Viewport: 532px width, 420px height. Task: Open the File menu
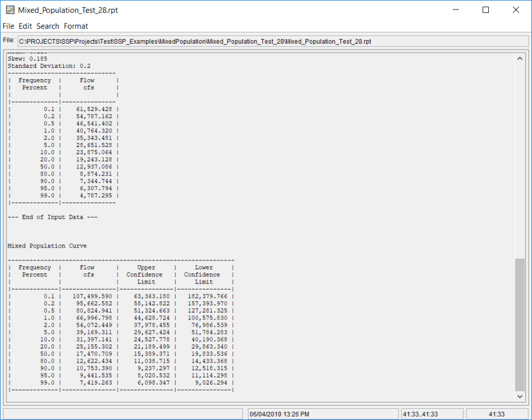8,26
